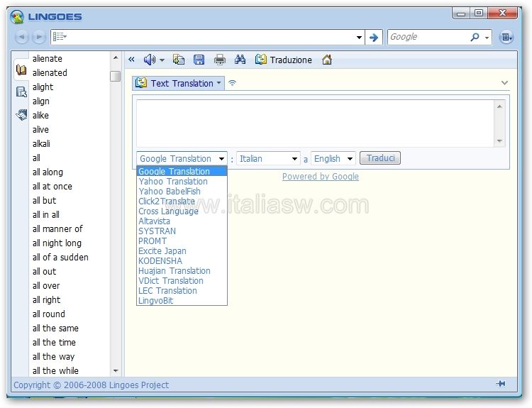
Task: Select the phrase all manner of
Action: pos(57,229)
